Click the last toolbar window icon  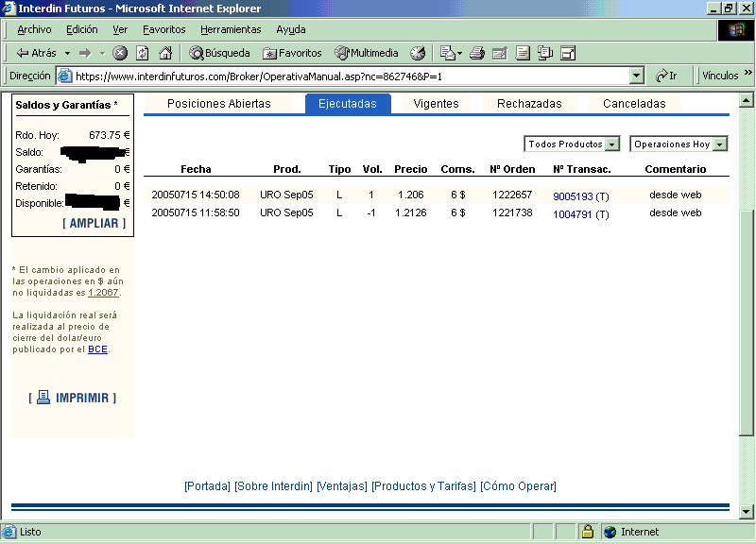click(568, 53)
